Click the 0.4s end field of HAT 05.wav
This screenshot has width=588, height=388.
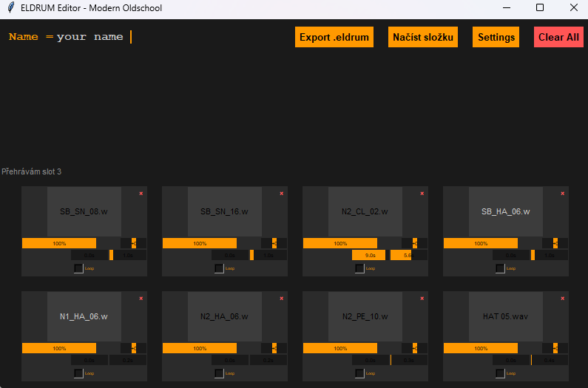pyautogui.click(x=550, y=360)
